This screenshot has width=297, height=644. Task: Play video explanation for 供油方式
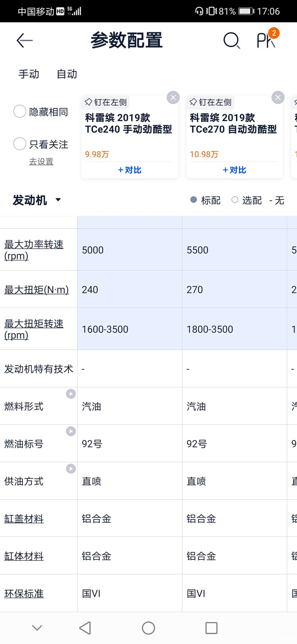71,469
